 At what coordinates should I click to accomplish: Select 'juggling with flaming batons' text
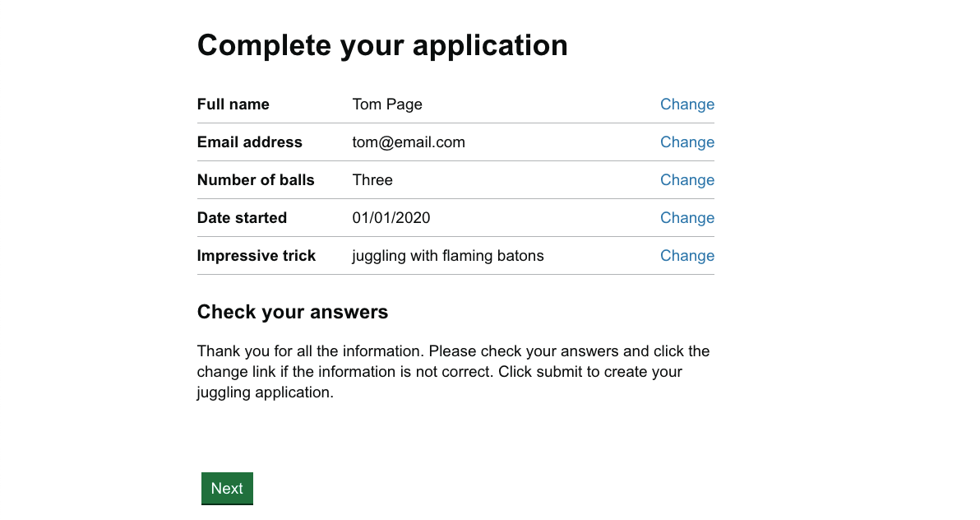point(448,256)
